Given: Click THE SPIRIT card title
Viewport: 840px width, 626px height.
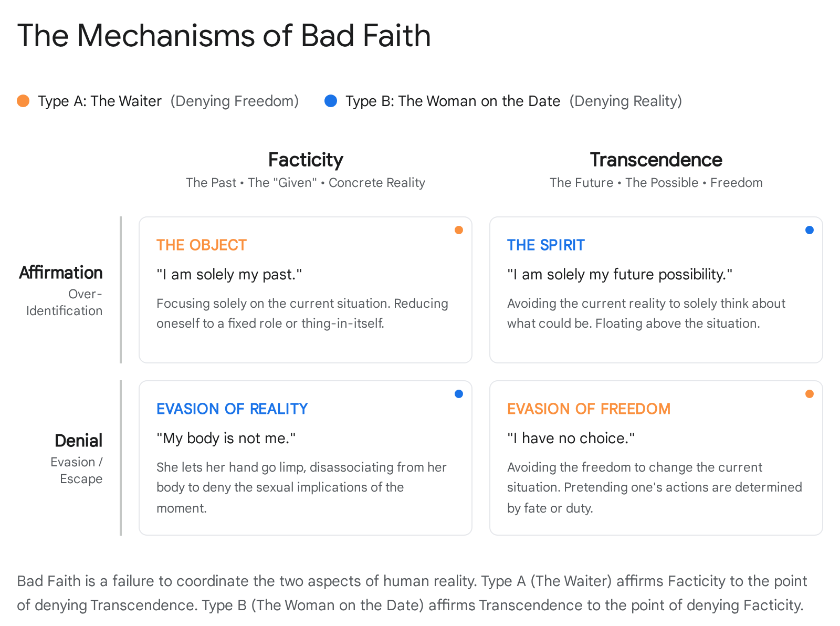Looking at the screenshot, I should pos(545,245).
